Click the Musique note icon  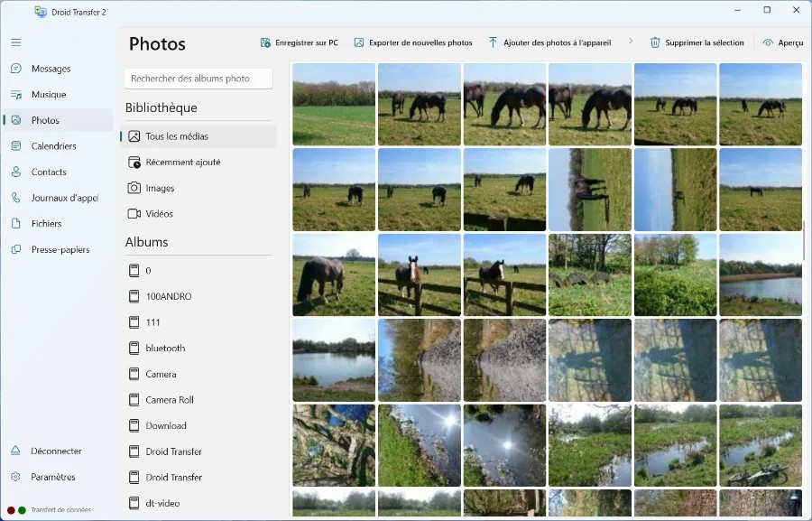tap(16, 94)
